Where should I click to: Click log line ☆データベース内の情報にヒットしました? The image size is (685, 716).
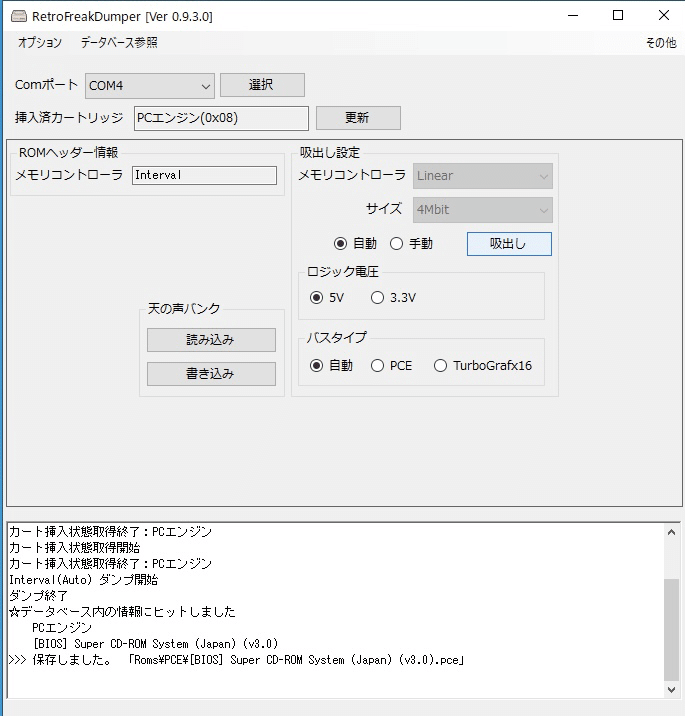[x=122, y=612]
